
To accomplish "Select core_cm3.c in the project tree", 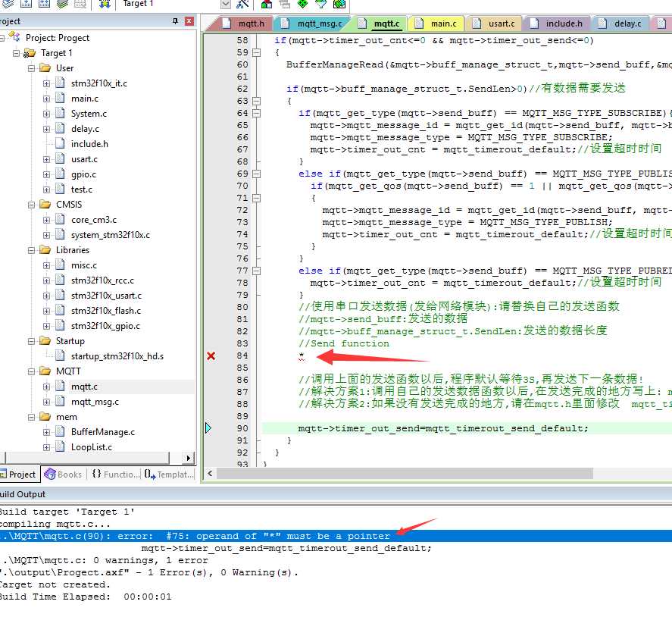I will pyautogui.click(x=94, y=220).
